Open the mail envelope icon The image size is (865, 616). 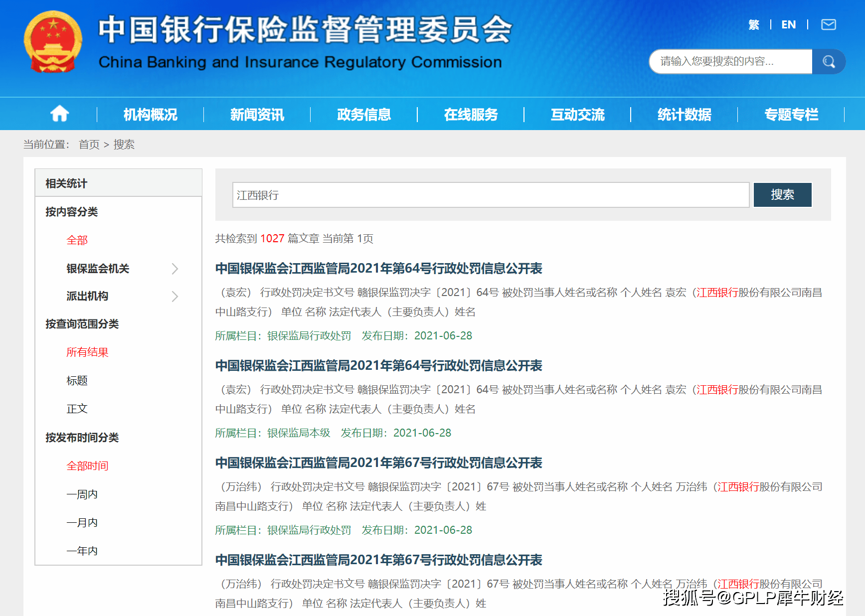[x=829, y=24]
